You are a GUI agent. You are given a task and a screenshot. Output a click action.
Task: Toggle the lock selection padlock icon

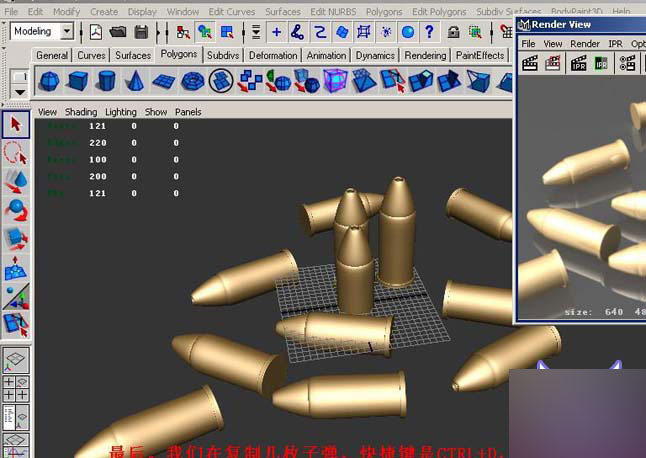(453, 32)
